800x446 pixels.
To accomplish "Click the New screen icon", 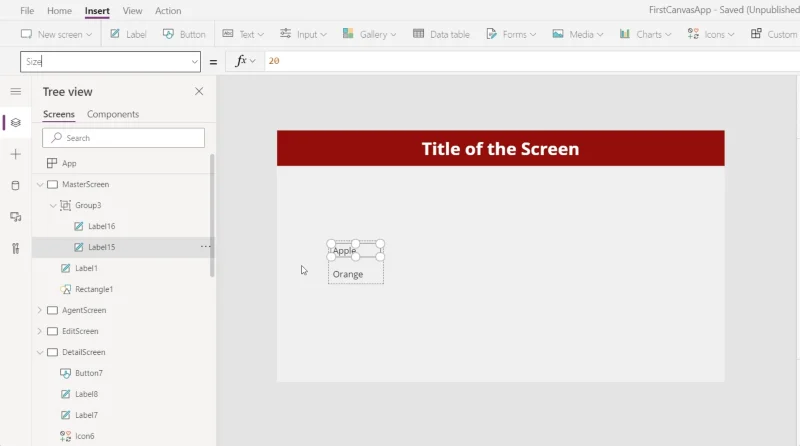I will (26, 34).
